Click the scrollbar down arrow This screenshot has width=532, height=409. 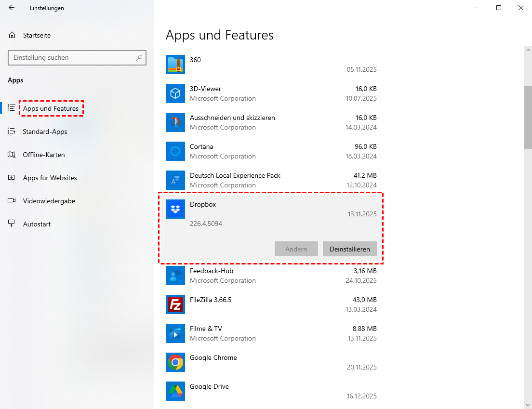click(x=528, y=405)
